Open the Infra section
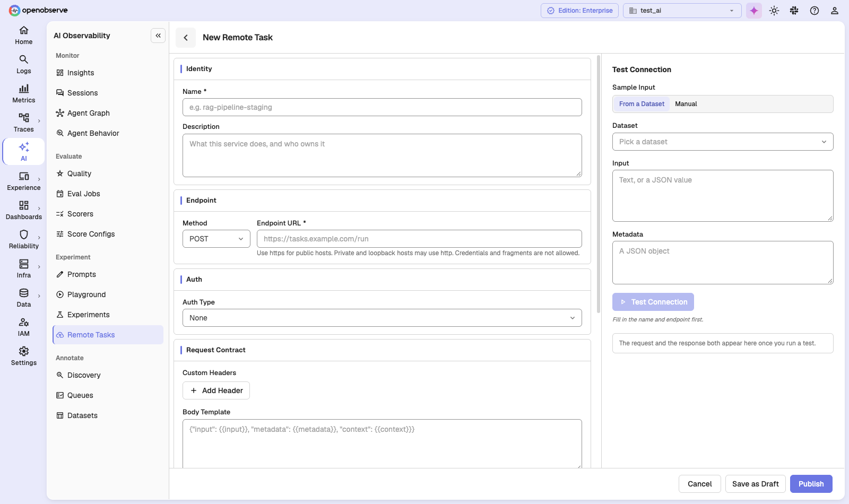This screenshot has width=849, height=504. (x=23, y=269)
